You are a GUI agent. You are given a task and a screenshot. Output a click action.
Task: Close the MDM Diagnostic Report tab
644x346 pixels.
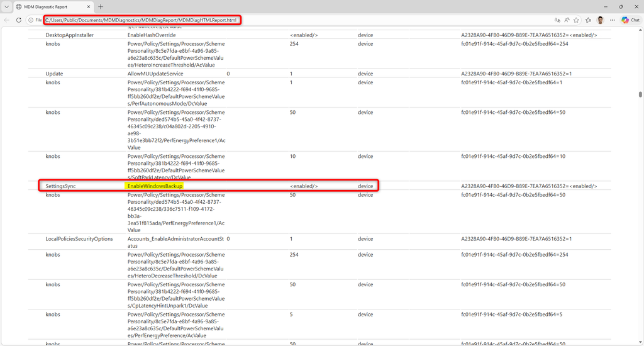tap(88, 6)
